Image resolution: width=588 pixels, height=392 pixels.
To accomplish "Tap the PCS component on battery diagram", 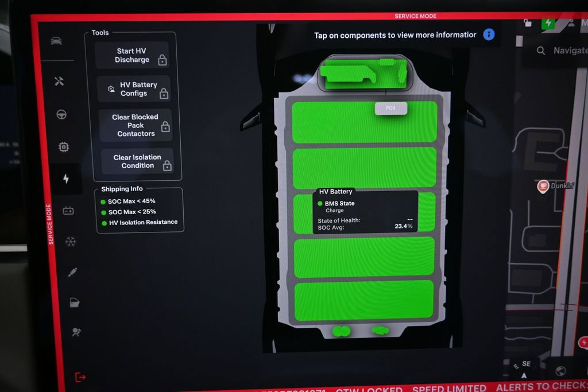I will point(390,108).
